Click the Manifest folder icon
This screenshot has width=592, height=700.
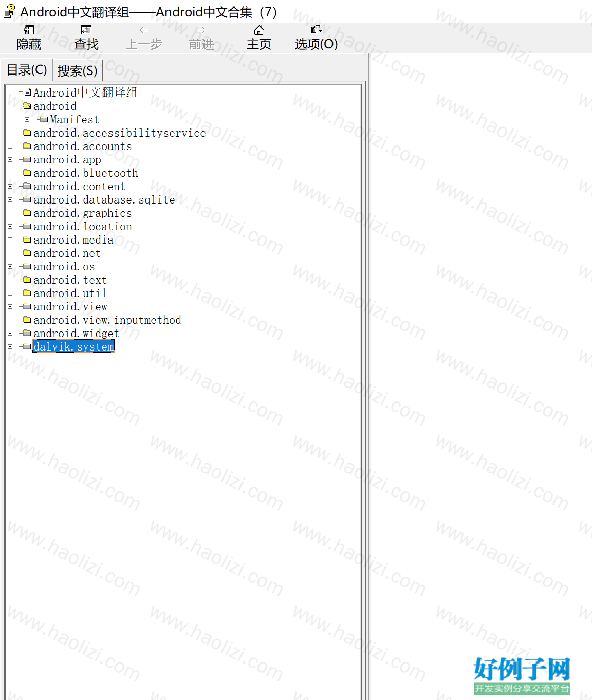click(x=44, y=119)
